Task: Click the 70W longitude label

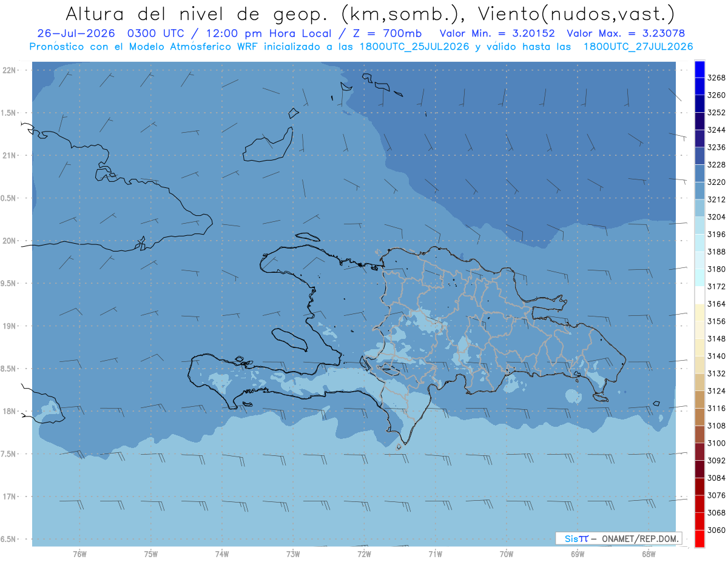Action: click(x=507, y=554)
